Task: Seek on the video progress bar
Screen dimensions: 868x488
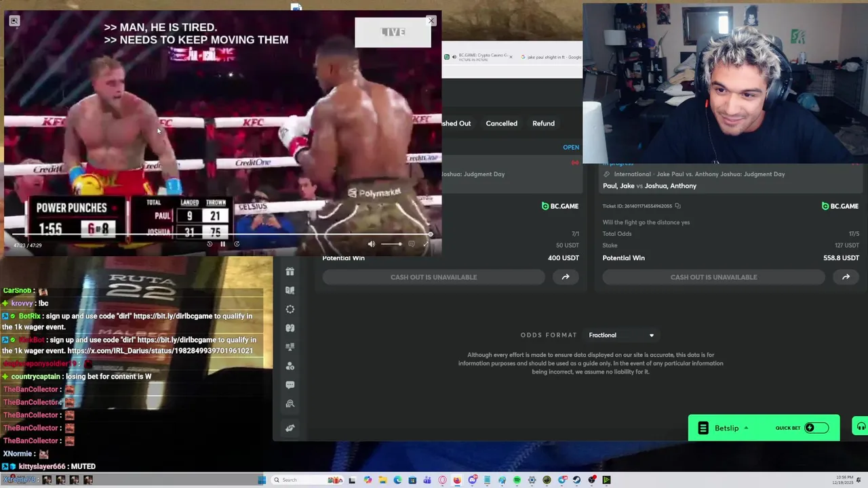Action: click(221, 235)
